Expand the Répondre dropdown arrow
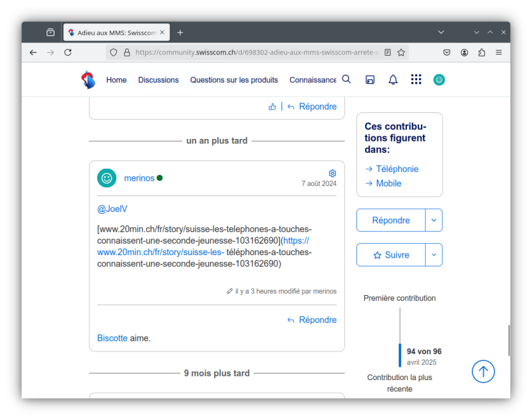The image size is (532, 420). (434, 221)
